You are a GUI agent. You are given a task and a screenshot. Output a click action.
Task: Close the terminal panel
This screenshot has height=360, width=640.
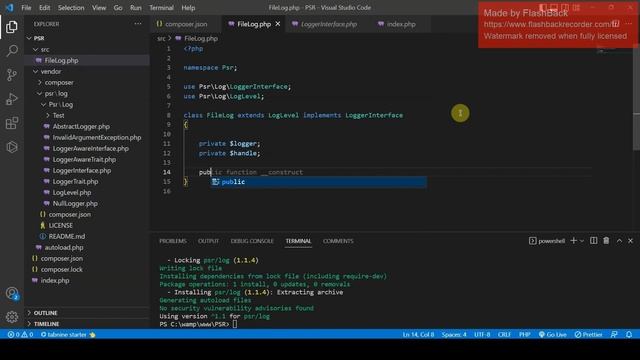click(x=630, y=241)
